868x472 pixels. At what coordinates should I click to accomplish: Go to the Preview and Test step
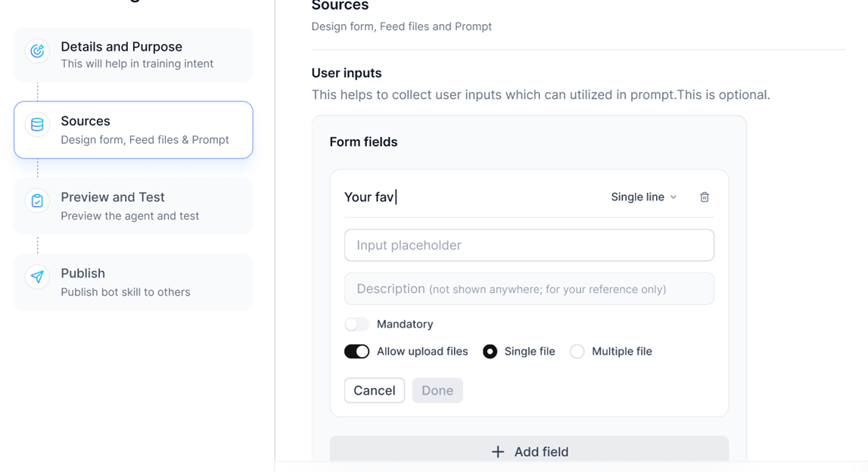[x=133, y=206]
